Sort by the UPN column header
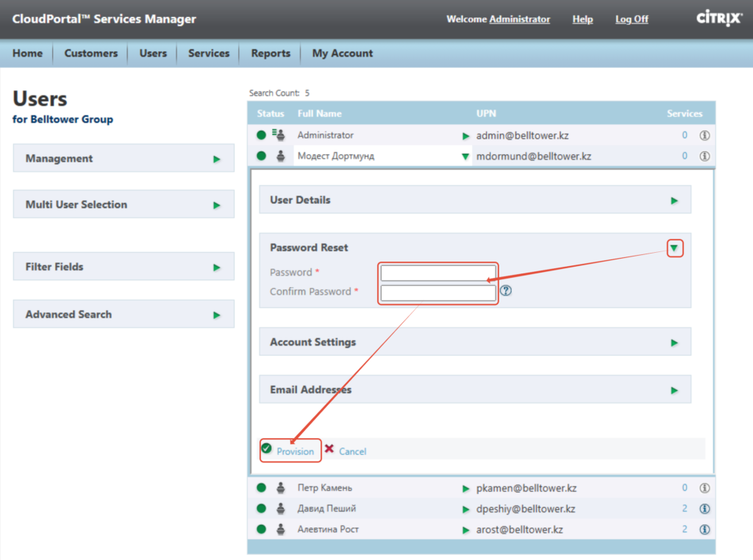Screen dimensions: 753x560 click(x=486, y=114)
